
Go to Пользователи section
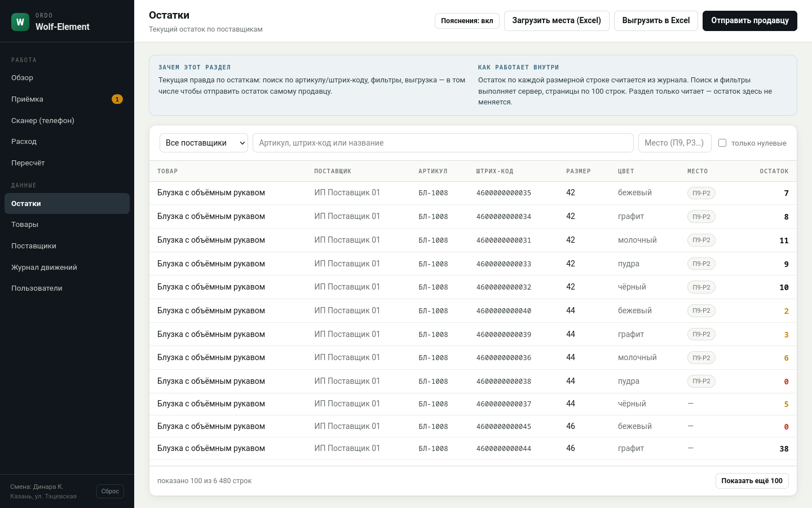(x=67, y=288)
